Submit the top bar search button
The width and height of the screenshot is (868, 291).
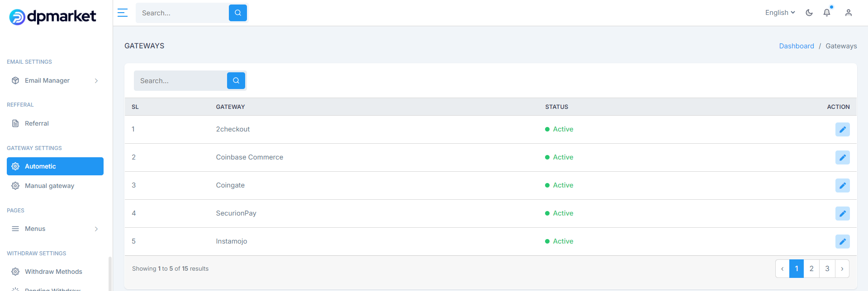pos(238,13)
